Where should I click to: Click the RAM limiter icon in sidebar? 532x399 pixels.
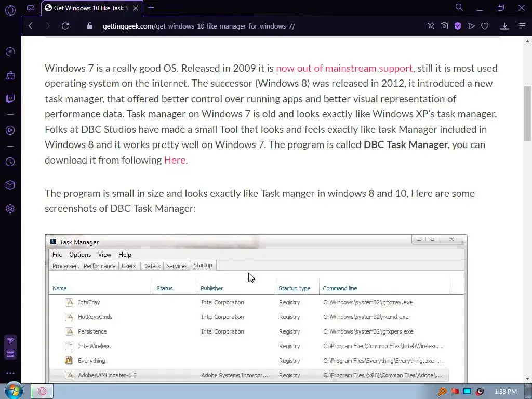coord(10,353)
